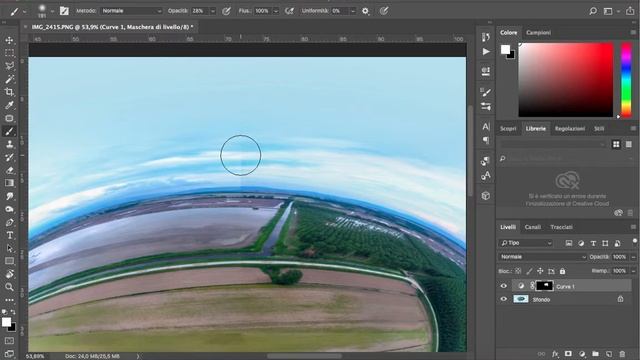Pick a color in the red color field
Image resolution: width=640 pixels, height=360 pixels.
[566, 80]
